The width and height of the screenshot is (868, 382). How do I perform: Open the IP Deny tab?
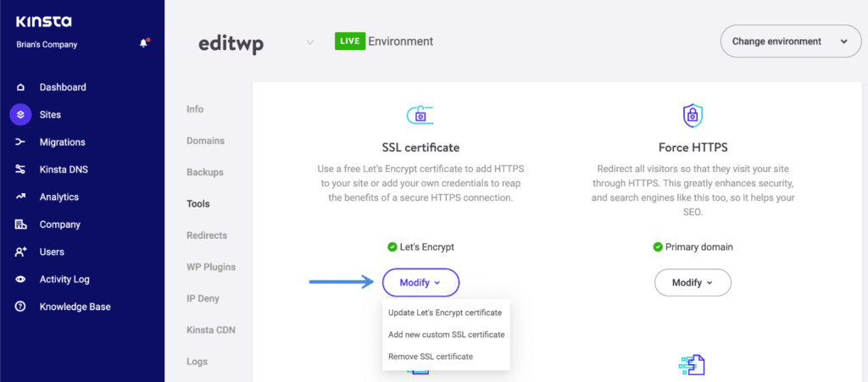pos(203,298)
